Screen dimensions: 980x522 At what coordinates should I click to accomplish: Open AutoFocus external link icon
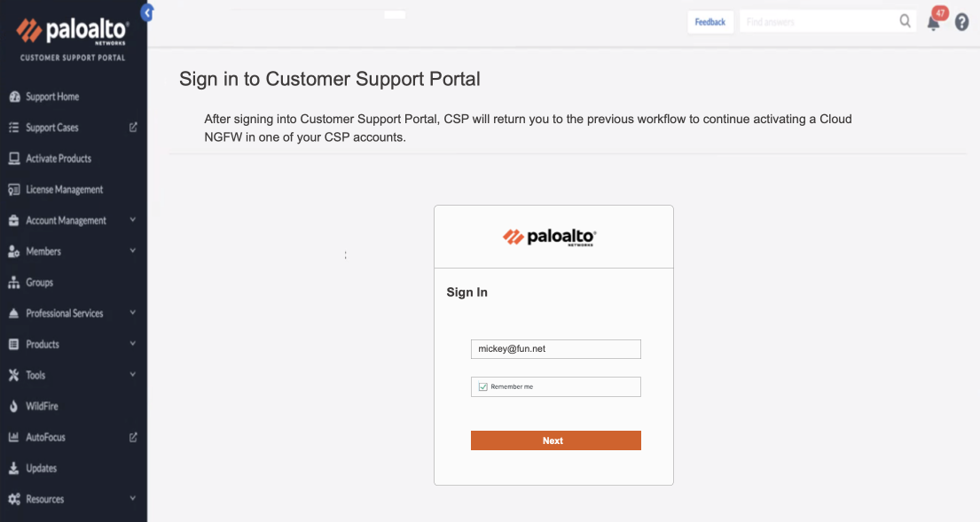pos(133,437)
